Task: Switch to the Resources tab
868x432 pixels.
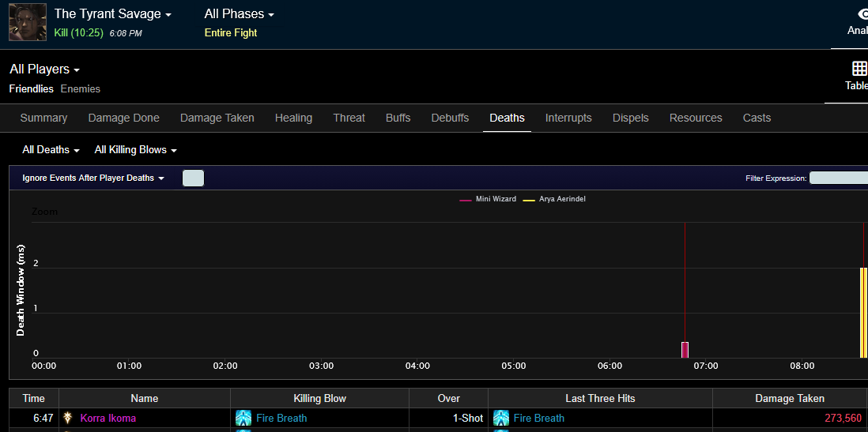Action: tap(696, 118)
